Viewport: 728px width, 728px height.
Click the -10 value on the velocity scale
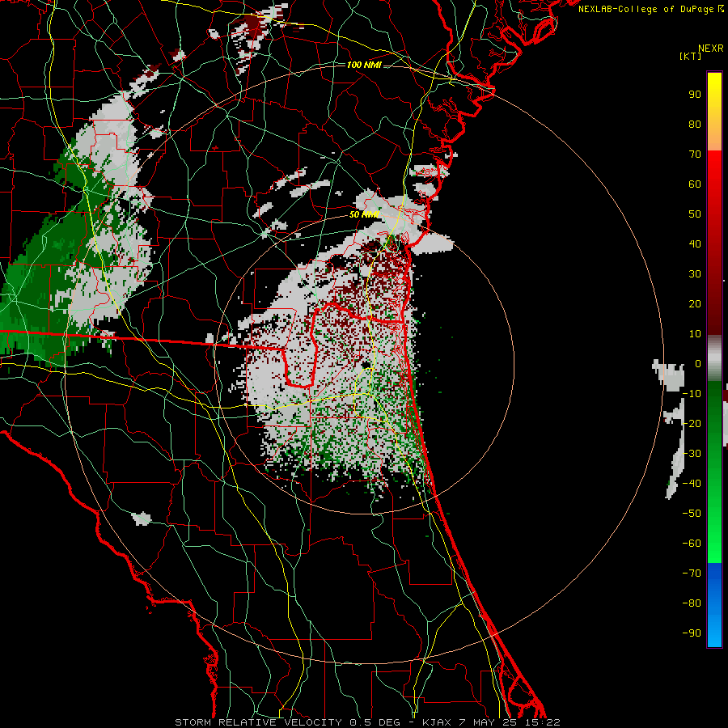coord(692,394)
